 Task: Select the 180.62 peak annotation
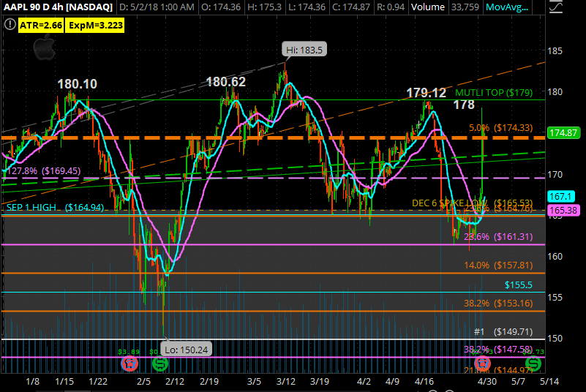point(226,82)
